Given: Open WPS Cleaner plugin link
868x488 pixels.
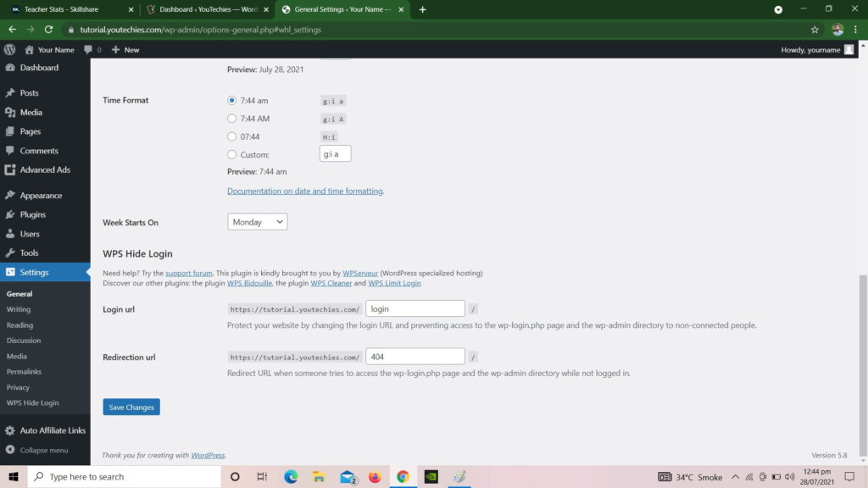Looking at the screenshot, I should [331, 283].
